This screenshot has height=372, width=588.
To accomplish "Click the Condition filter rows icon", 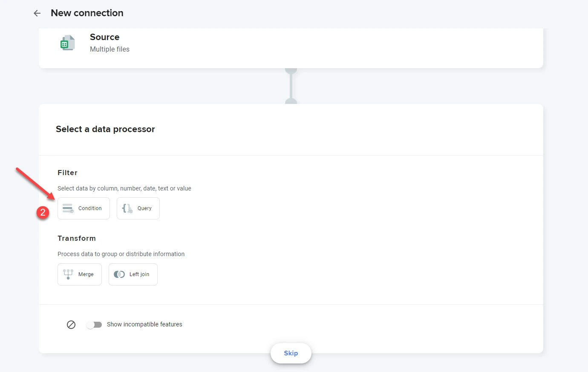I will click(68, 208).
